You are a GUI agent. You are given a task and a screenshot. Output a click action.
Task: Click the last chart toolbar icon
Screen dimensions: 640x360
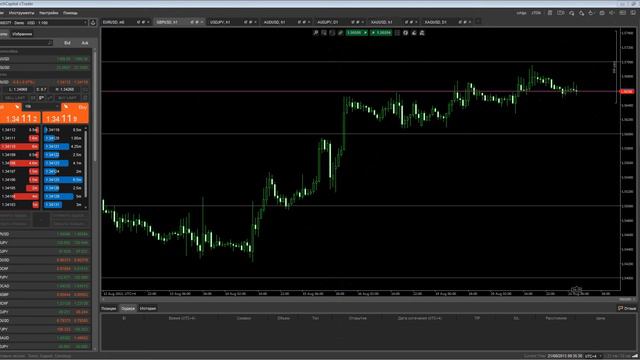[x=422, y=33]
